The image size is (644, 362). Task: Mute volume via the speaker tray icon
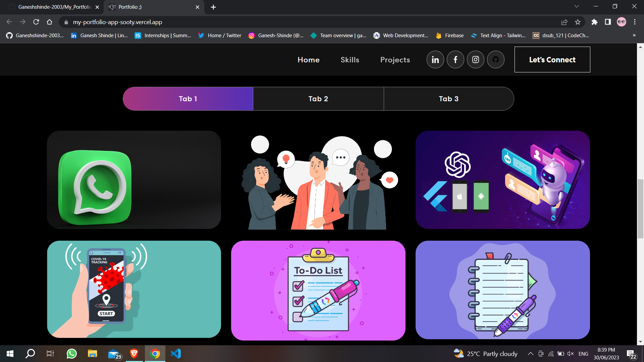tap(570, 353)
